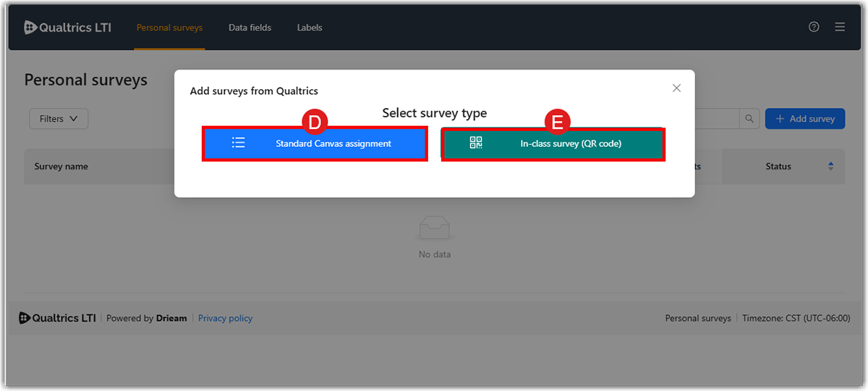Click the Drieam link in footer
Viewport: 868px width, 391px height.
[171, 318]
